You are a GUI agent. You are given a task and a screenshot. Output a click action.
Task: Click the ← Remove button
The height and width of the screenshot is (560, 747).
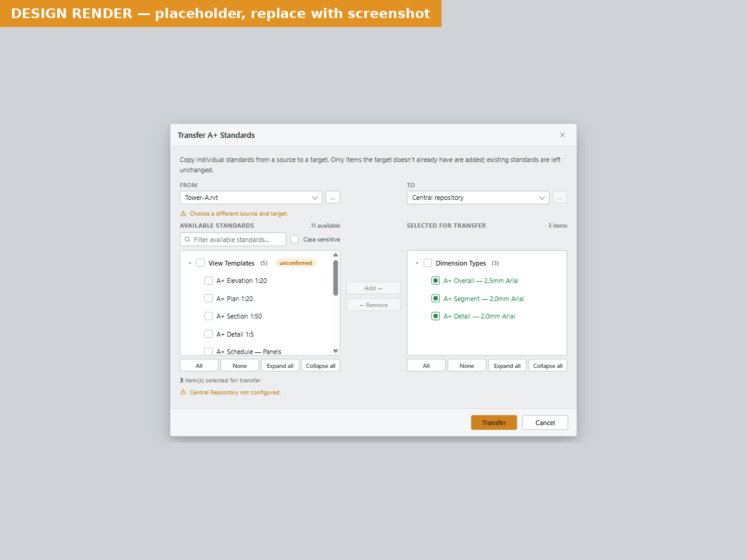tap(373, 305)
